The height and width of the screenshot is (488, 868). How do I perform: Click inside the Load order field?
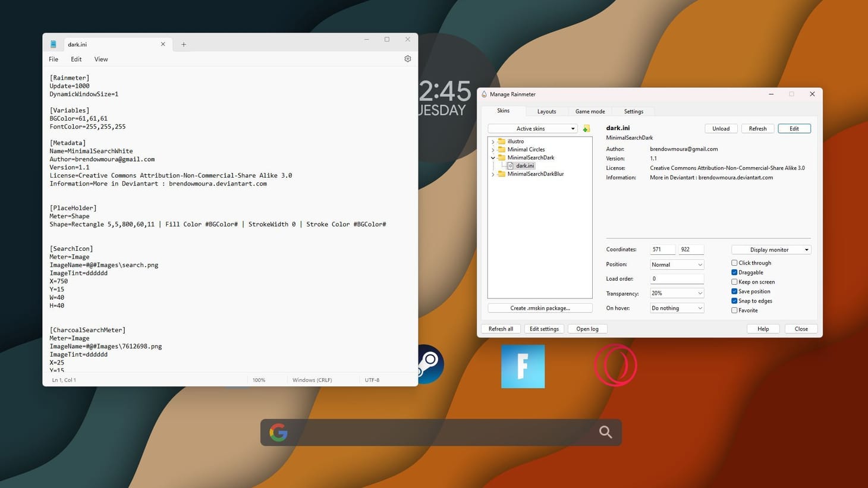676,278
